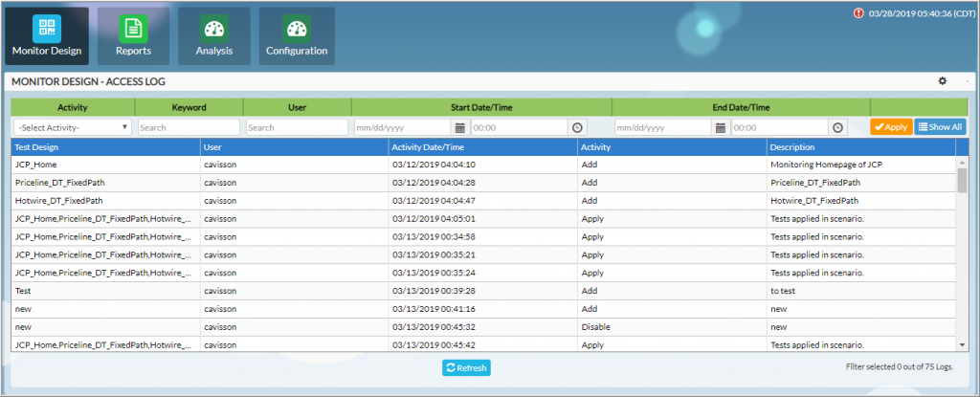
Task: Click the 03/12/2019 04:05:01 timestamp
Action: tap(434, 219)
